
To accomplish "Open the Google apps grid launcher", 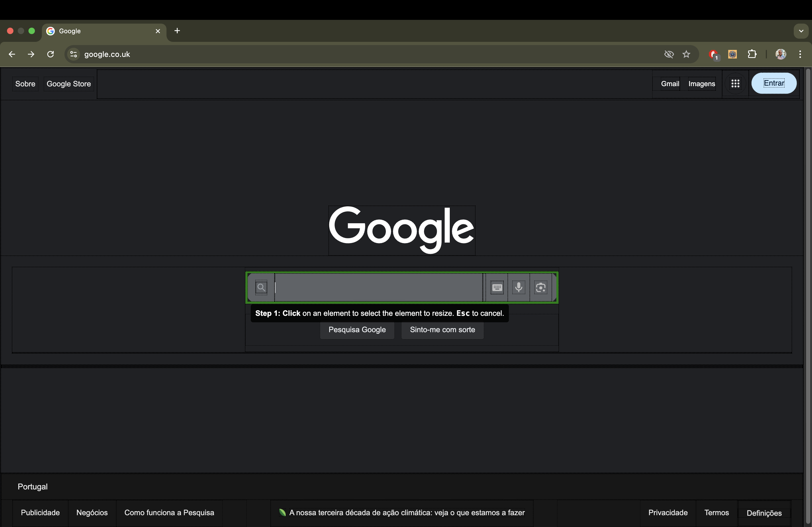I will pyautogui.click(x=735, y=83).
